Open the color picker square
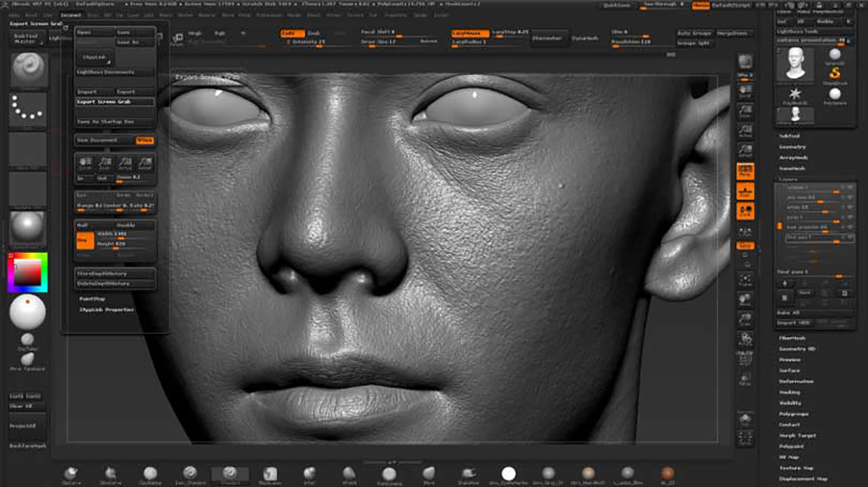 (x=28, y=273)
